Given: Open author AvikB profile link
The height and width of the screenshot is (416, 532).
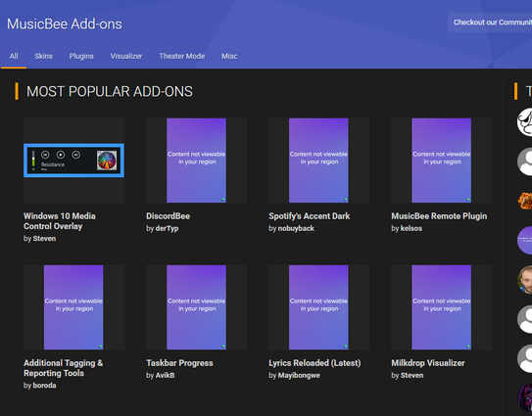Looking at the screenshot, I should (165, 375).
